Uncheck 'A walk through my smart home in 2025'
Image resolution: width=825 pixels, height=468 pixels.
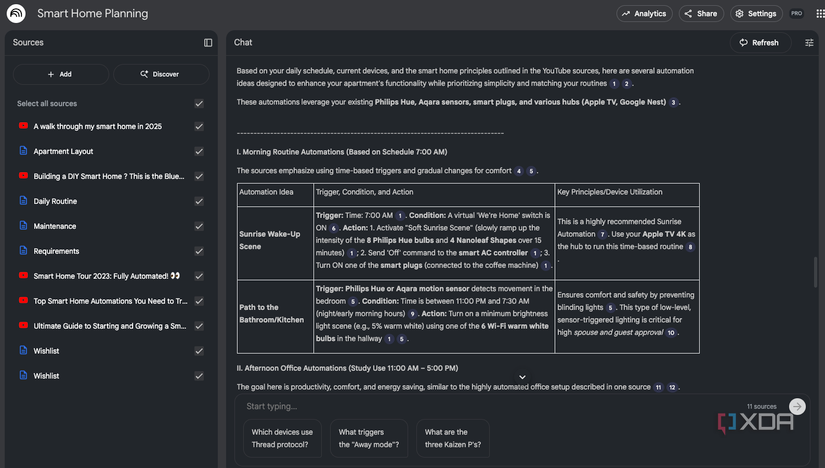click(x=199, y=126)
